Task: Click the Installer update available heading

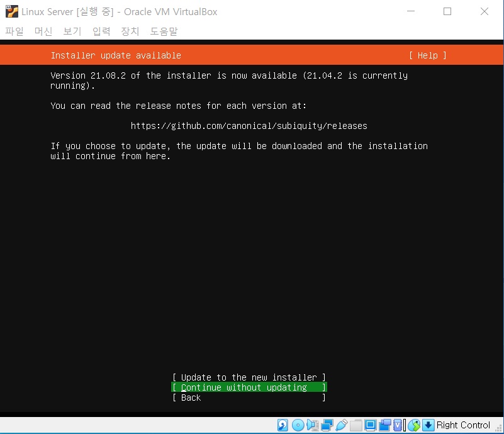Action: (116, 55)
